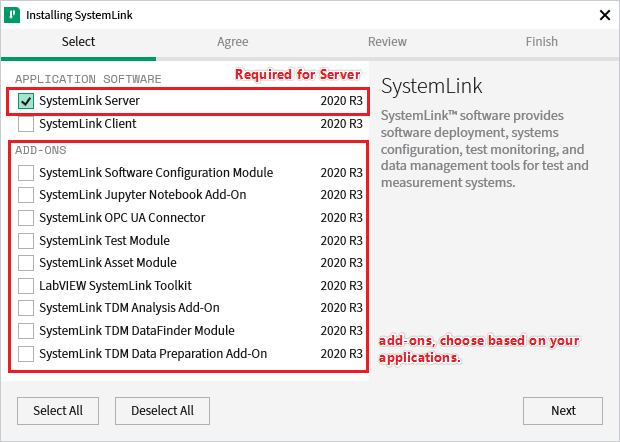The height and width of the screenshot is (442, 620).
Task: Click the NI installer logo icon
Action: coord(12,15)
